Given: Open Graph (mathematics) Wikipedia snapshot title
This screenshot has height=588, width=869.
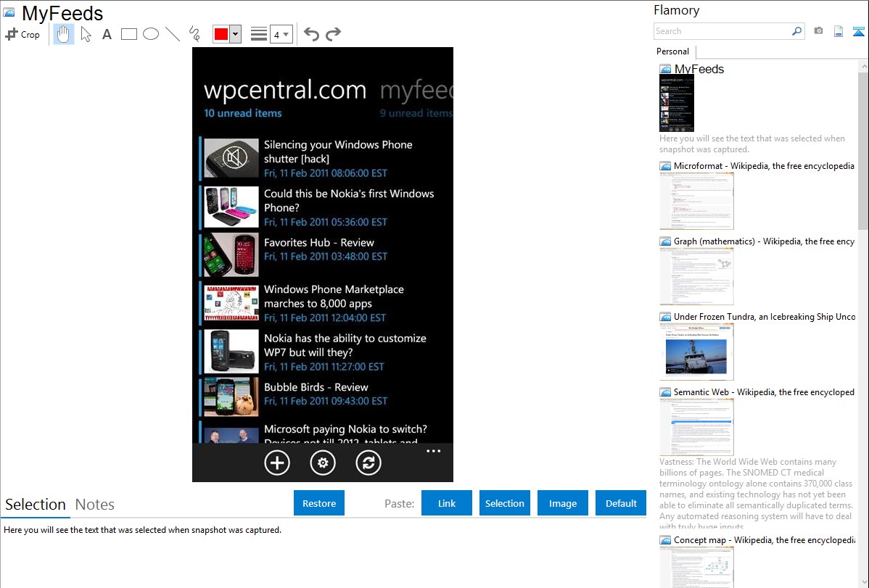Looking at the screenshot, I should click(x=764, y=241).
